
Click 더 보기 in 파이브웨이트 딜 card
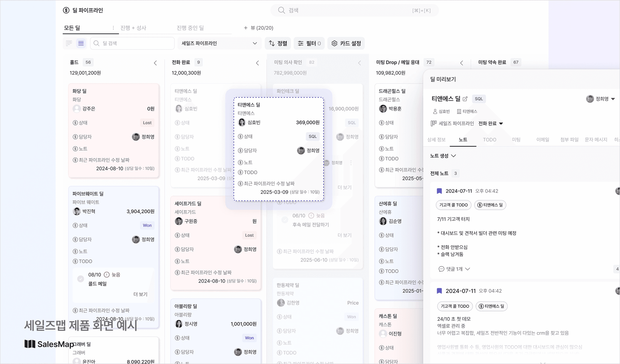pyautogui.click(x=140, y=294)
